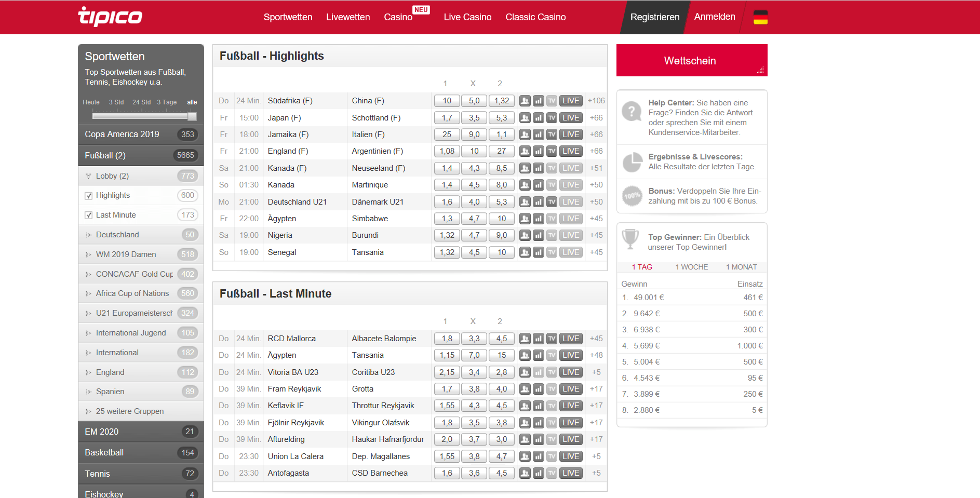Open head-to-head icon for Keflavik IF match
Image resolution: width=980 pixels, height=498 pixels.
(x=525, y=406)
